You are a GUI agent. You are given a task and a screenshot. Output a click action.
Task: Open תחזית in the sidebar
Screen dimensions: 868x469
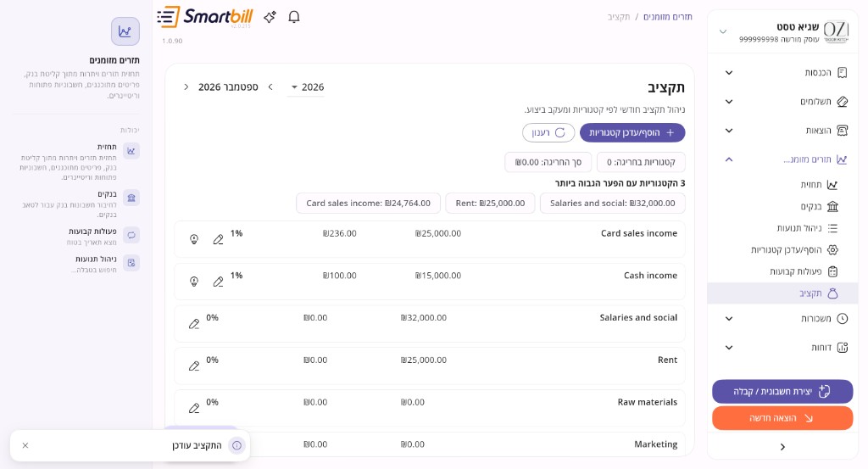[x=782, y=185]
